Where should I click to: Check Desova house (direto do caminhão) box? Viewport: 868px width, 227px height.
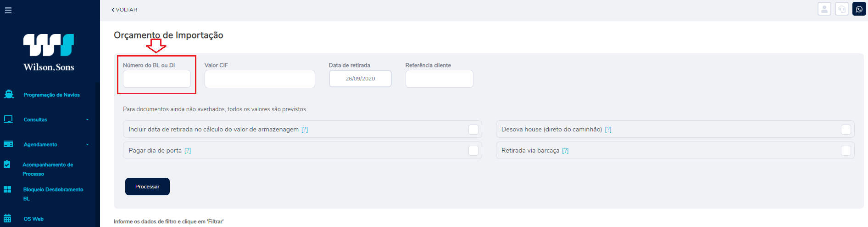tap(846, 130)
